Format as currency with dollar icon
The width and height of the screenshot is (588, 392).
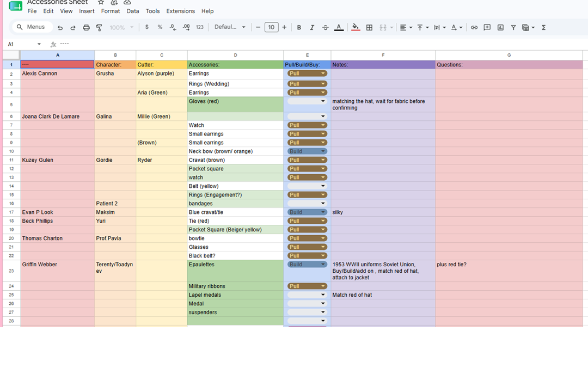click(146, 27)
